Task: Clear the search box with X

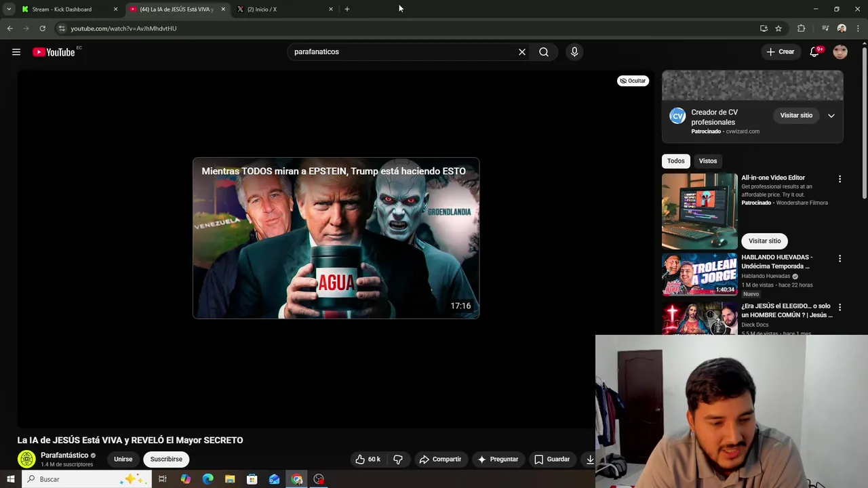Action: [x=522, y=52]
